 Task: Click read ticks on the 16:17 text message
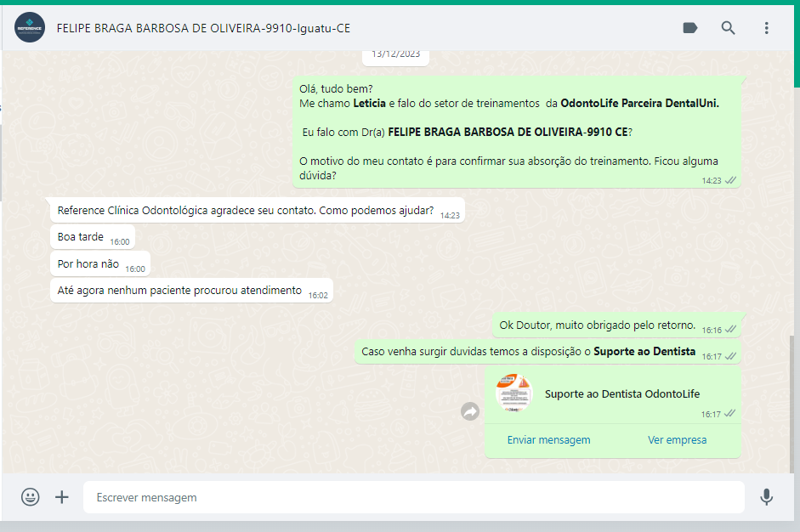pos(730,355)
